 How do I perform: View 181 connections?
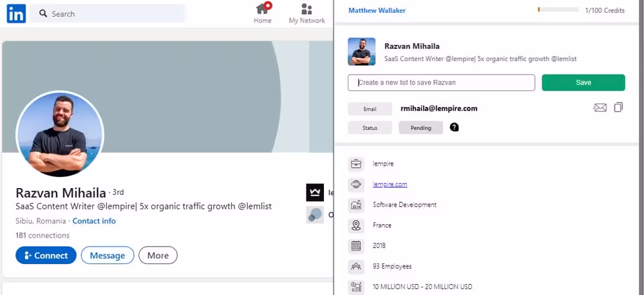43,236
